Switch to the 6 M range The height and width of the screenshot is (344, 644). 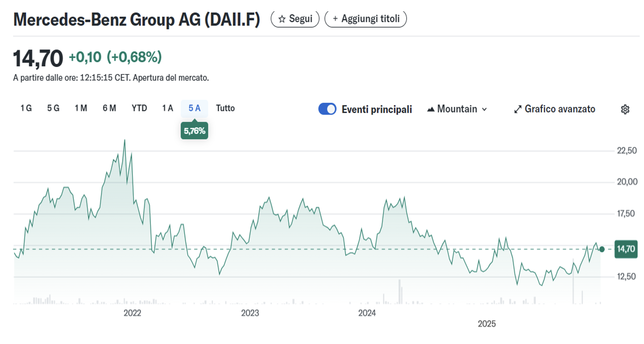109,108
